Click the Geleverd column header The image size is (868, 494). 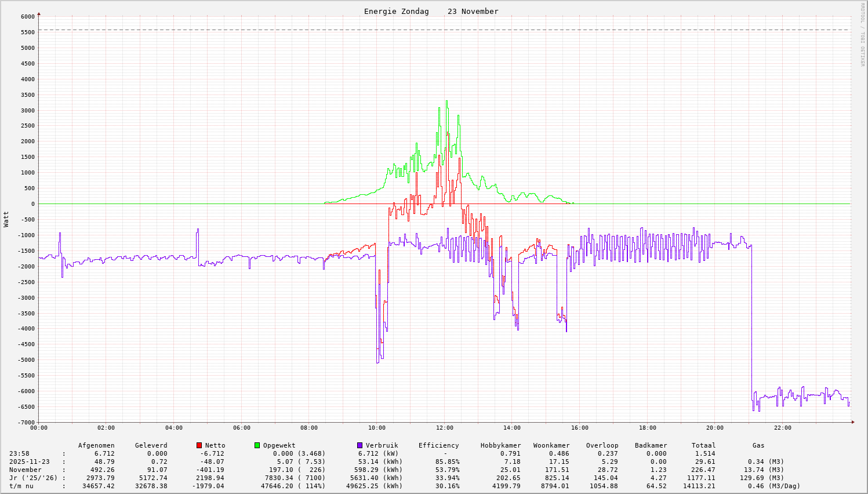pos(151,445)
